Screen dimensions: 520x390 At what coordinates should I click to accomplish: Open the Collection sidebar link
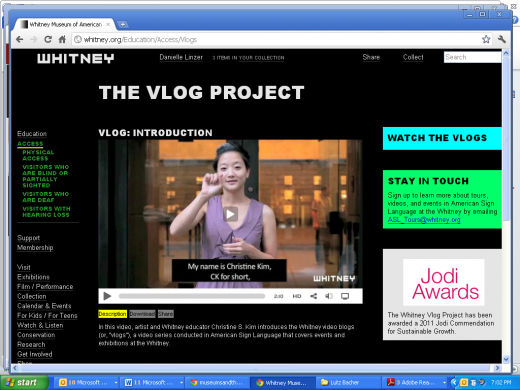click(32, 296)
